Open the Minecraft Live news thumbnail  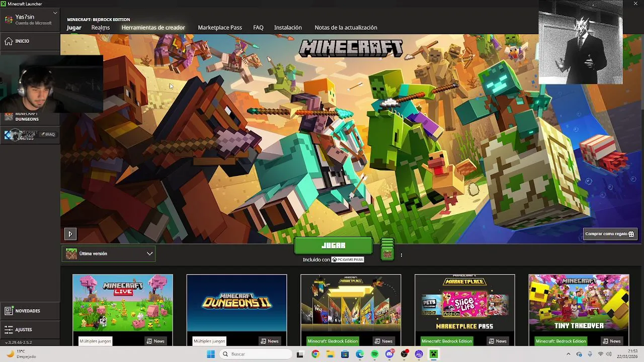[x=123, y=303]
